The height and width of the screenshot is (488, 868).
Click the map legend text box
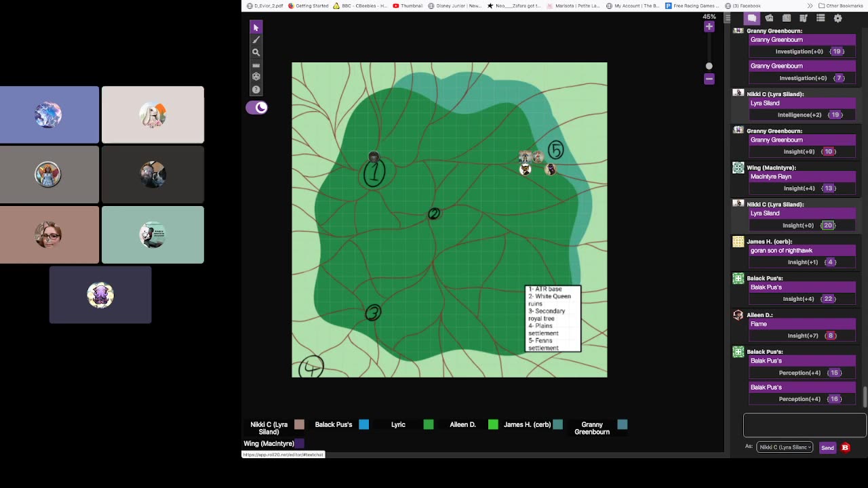[553, 319]
